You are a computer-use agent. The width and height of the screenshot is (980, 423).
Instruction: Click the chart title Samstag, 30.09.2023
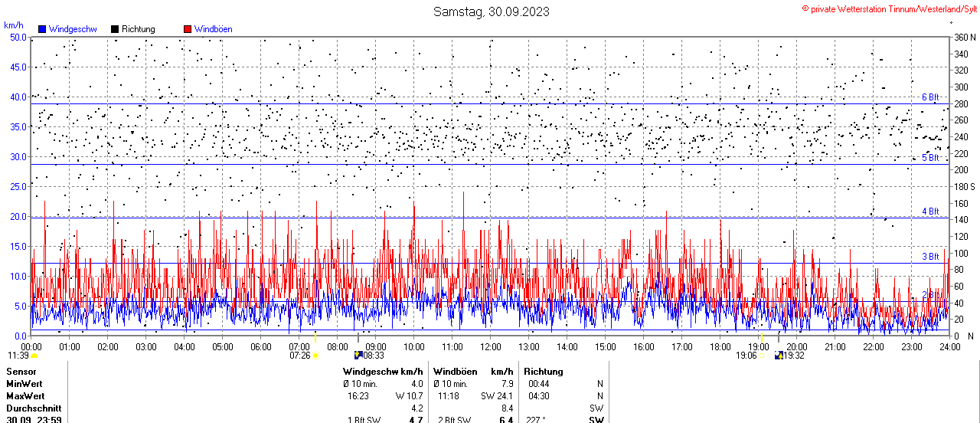pyautogui.click(x=491, y=11)
